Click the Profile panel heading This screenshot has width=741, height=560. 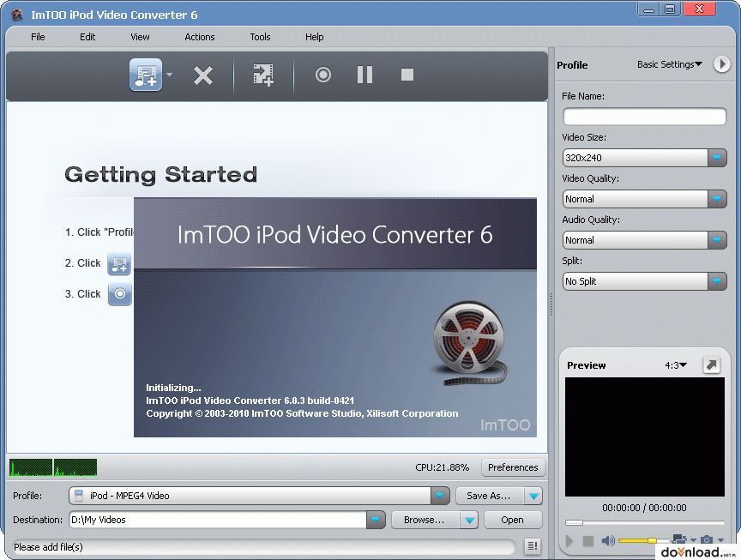click(572, 65)
